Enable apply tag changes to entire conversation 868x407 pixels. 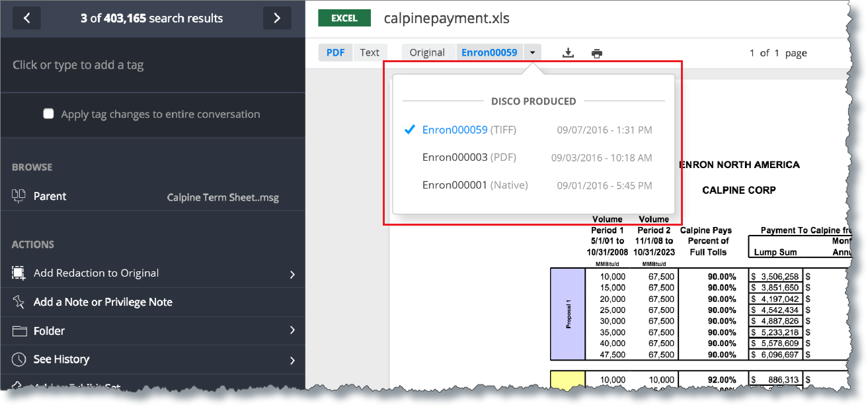click(48, 114)
